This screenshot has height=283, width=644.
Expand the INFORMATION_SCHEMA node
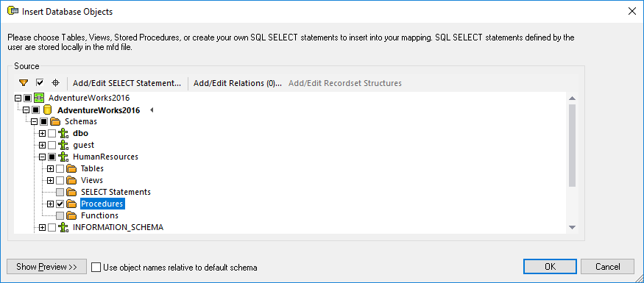click(x=42, y=227)
